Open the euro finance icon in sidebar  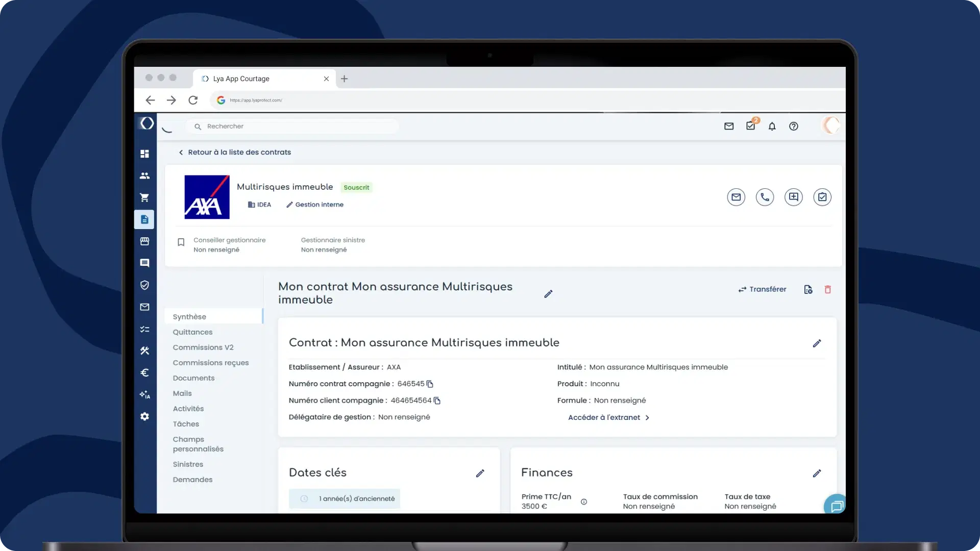coord(144,372)
